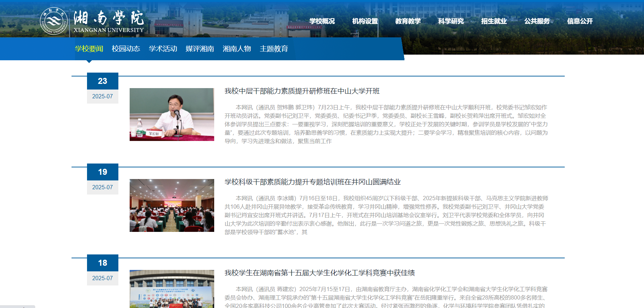Viewport: 644px width, 308px height.
Task: Read the chemistry competition 化学化工学科竞赛 article
Action: 320,273
